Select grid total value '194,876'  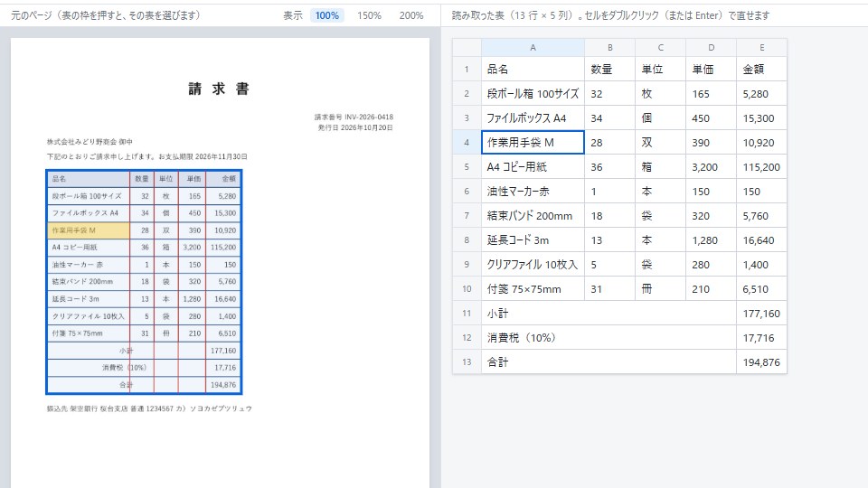click(761, 361)
